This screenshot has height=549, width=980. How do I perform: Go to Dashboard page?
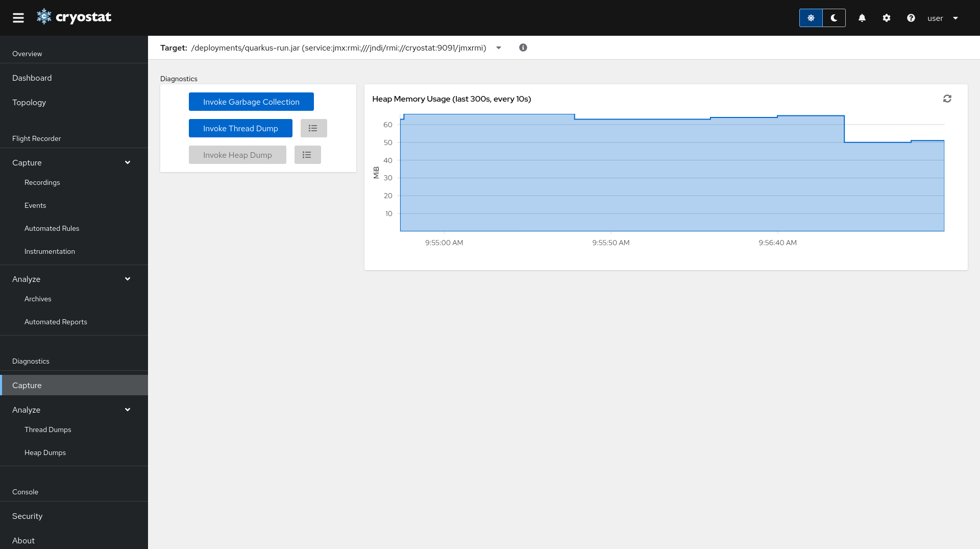[32, 78]
